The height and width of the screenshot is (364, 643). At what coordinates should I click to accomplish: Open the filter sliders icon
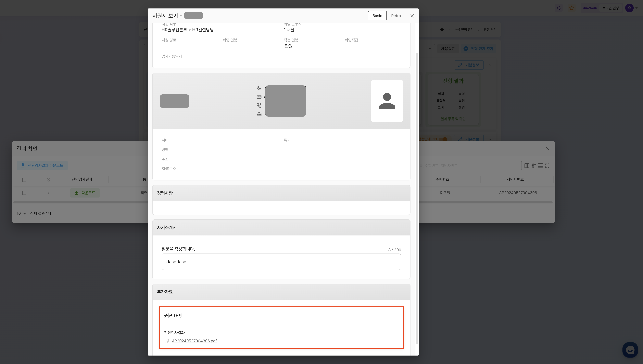[534, 165]
